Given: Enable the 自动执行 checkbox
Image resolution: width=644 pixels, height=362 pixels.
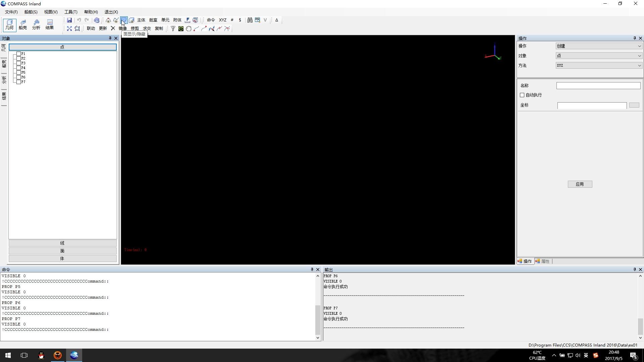Looking at the screenshot, I should (x=522, y=95).
